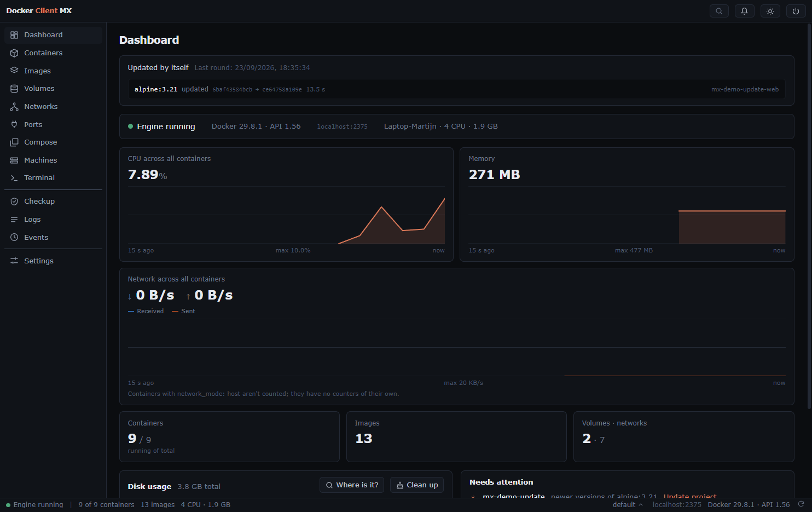Viewport: 812px width, 512px height.
Task: Click the Containers cube icon
Action: click(14, 53)
